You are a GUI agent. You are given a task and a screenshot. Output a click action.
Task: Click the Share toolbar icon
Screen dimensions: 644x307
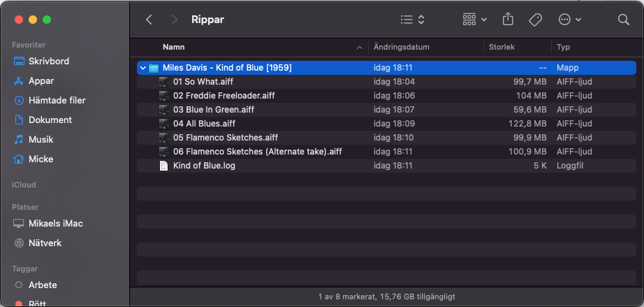(508, 20)
